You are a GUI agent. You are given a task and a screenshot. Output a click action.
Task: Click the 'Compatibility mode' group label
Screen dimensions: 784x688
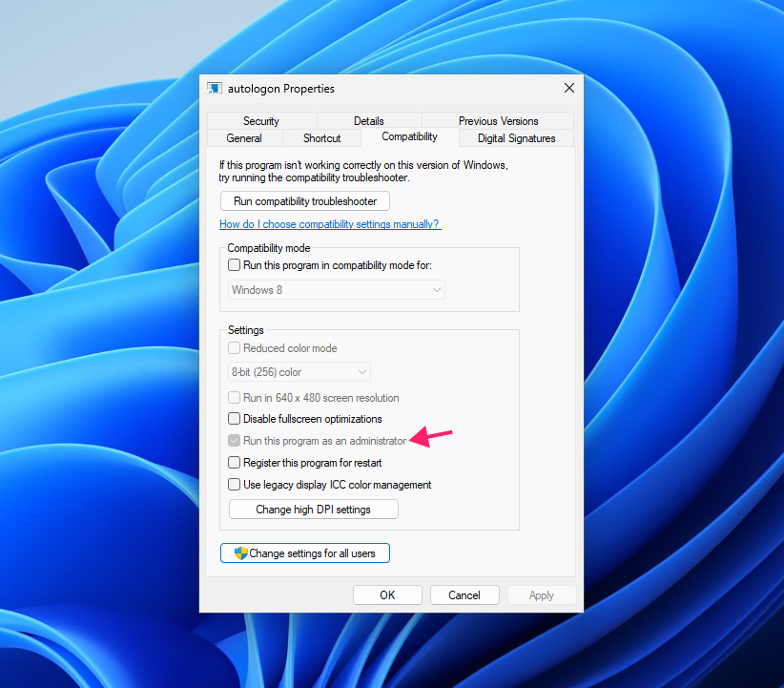pyautogui.click(x=269, y=248)
